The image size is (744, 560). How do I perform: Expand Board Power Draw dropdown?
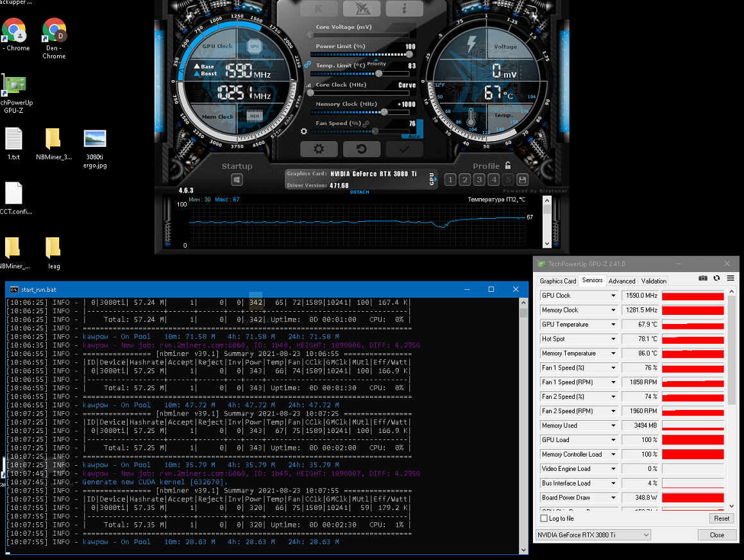[613, 498]
